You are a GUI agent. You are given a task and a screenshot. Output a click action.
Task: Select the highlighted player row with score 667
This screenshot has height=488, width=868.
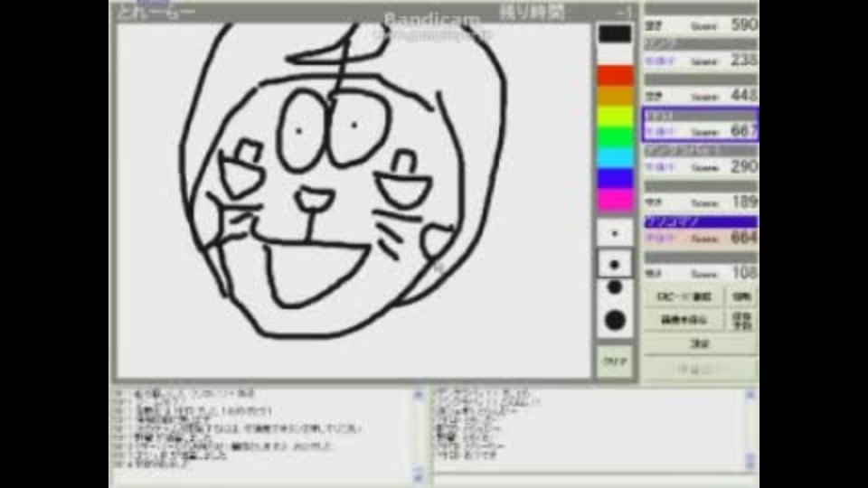[701, 125]
